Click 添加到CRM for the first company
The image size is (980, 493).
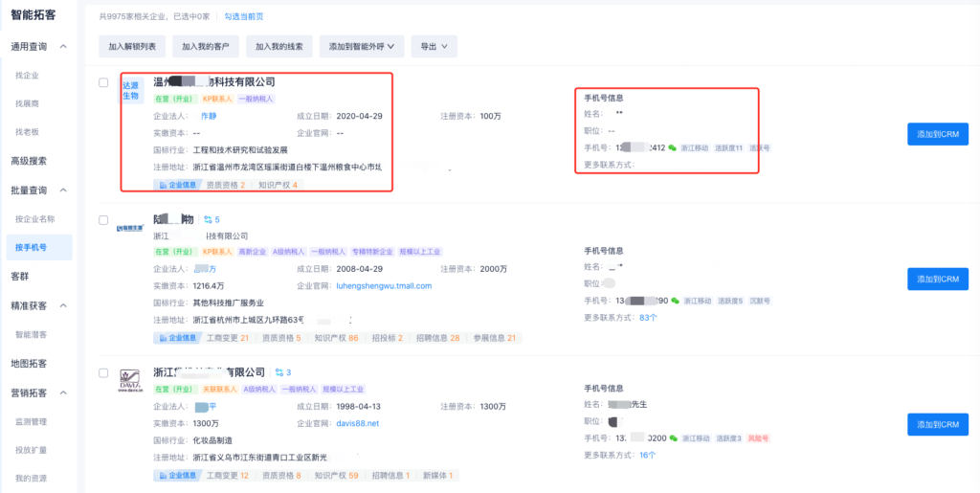point(937,134)
